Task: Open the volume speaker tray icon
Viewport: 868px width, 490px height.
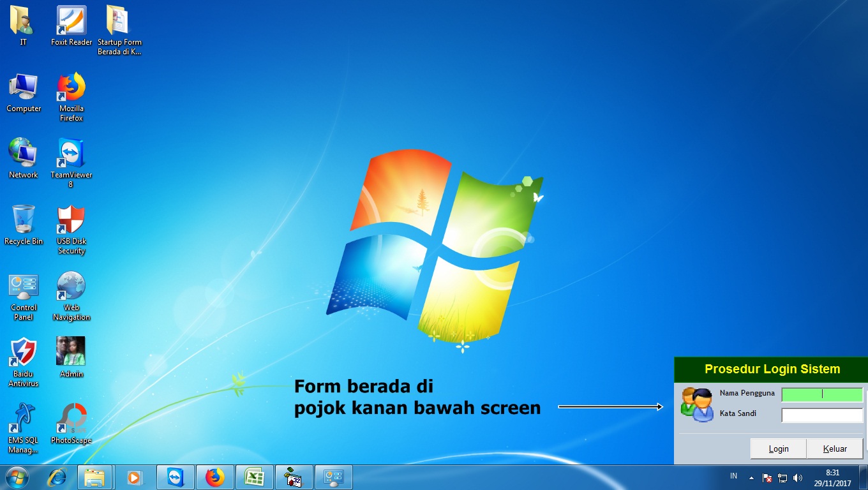Action: tap(798, 478)
